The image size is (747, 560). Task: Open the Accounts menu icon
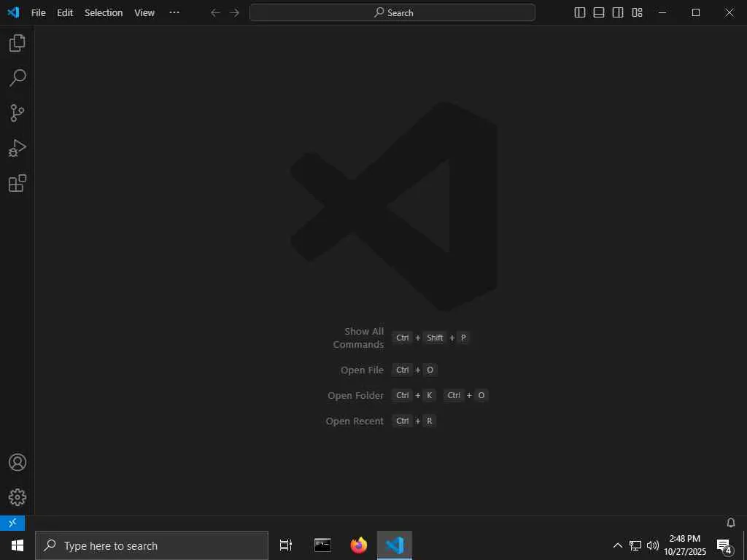tap(18, 462)
